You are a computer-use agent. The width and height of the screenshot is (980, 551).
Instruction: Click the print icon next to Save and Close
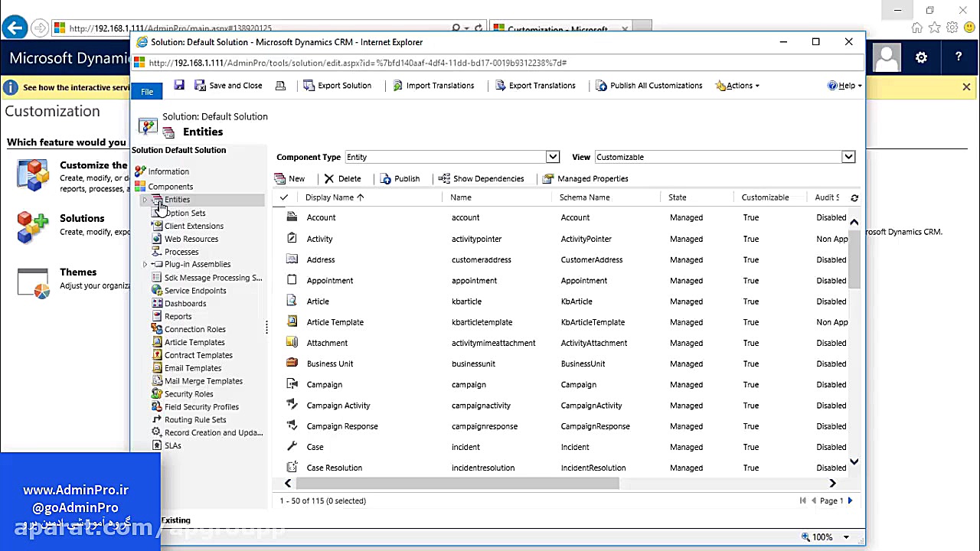point(280,86)
